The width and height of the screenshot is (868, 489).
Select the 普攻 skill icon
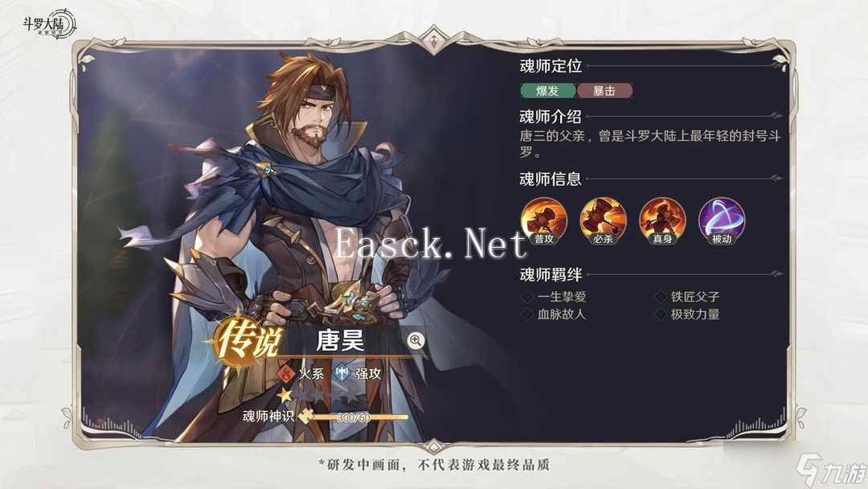pos(544,221)
